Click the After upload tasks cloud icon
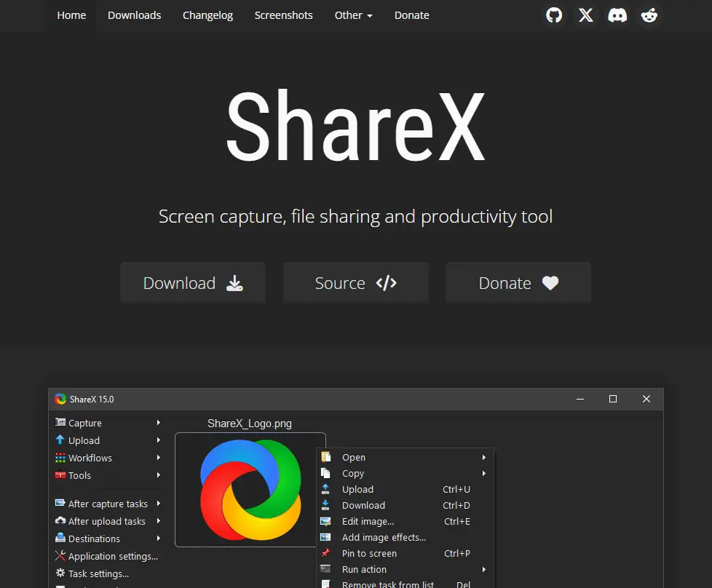Image resolution: width=712 pixels, height=588 pixels. point(60,520)
